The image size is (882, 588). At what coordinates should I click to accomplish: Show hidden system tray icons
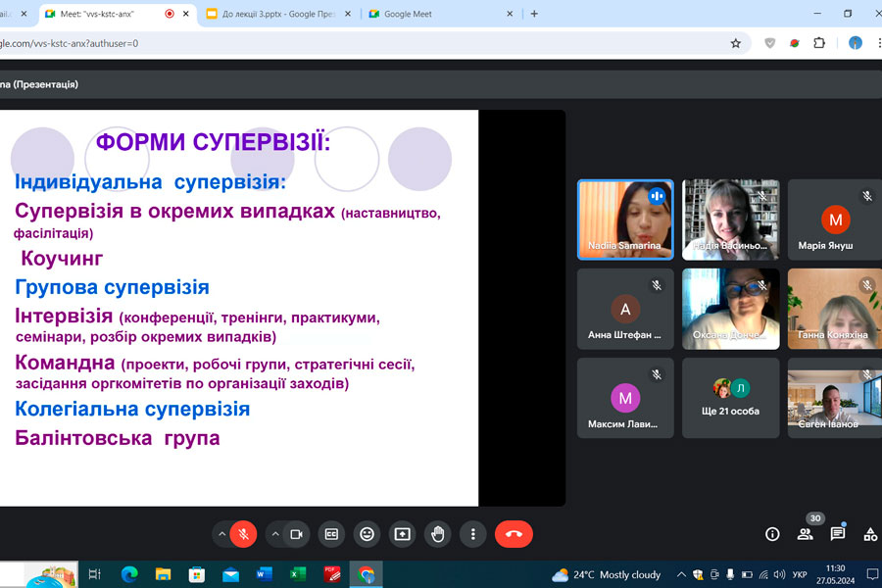click(681, 574)
